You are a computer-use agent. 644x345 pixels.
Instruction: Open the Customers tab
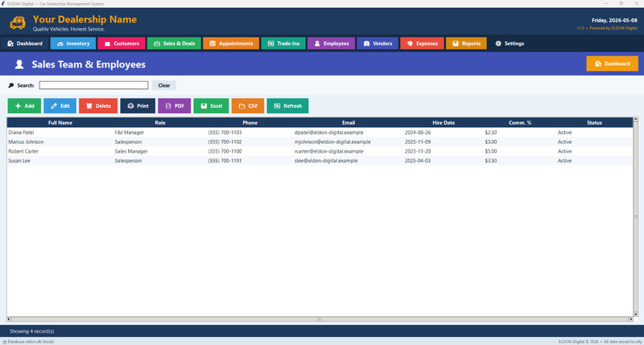(122, 43)
